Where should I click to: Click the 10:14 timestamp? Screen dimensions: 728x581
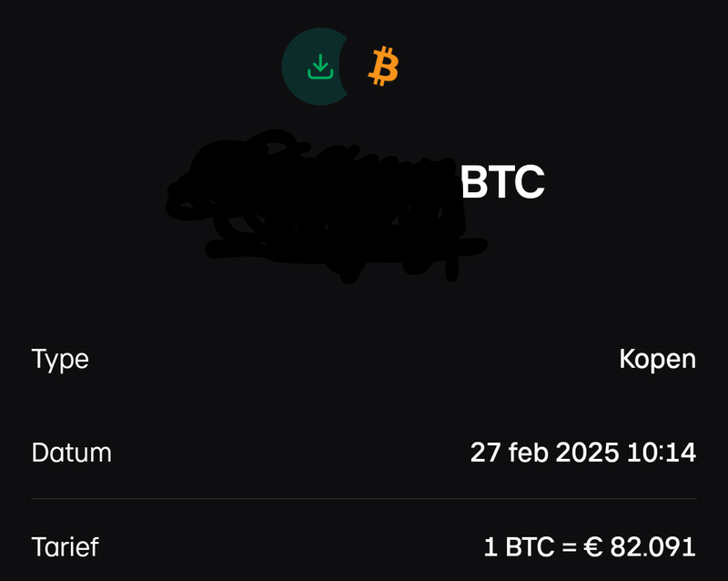(662, 453)
